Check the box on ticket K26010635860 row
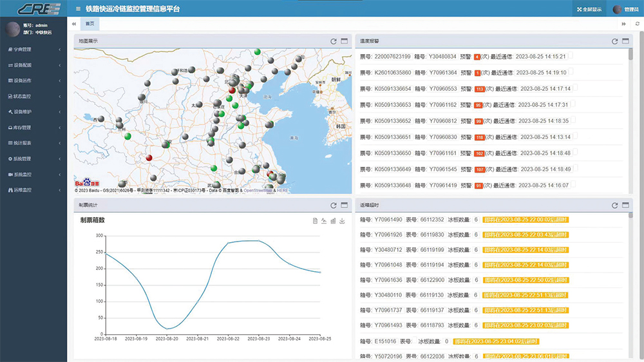Screen dimensions: 644x362 (571, 72)
